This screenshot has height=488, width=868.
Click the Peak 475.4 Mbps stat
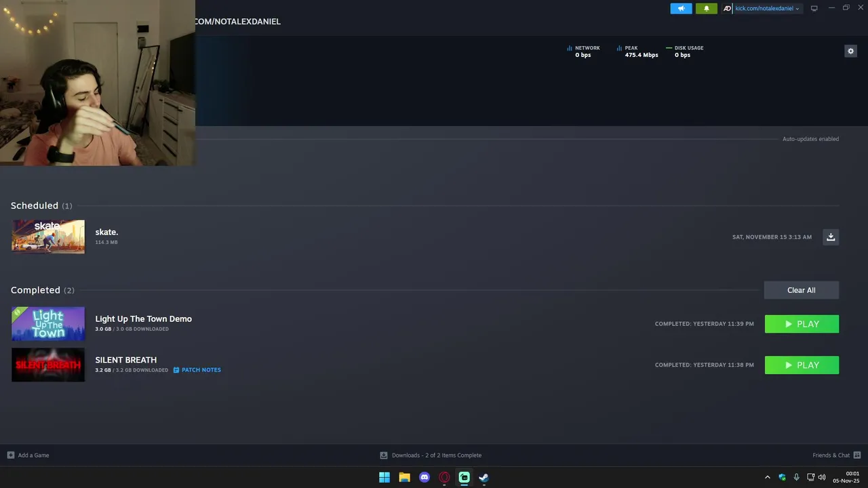637,52
